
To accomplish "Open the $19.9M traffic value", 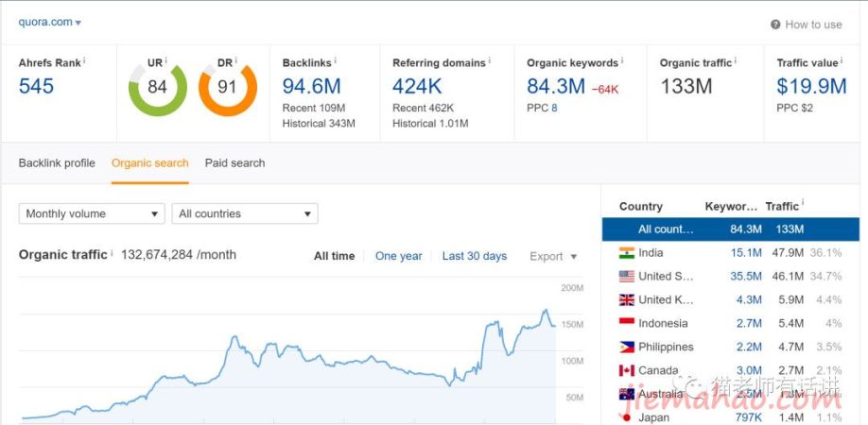I will [811, 86].
